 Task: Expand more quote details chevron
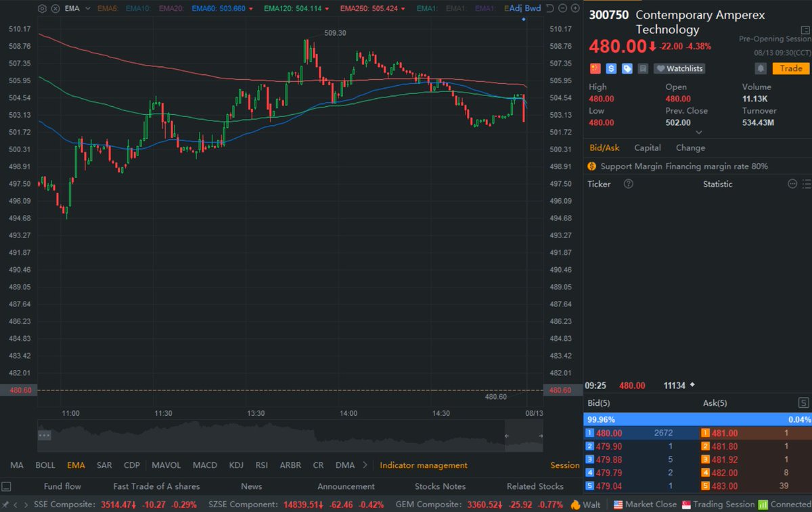(699, 133)
